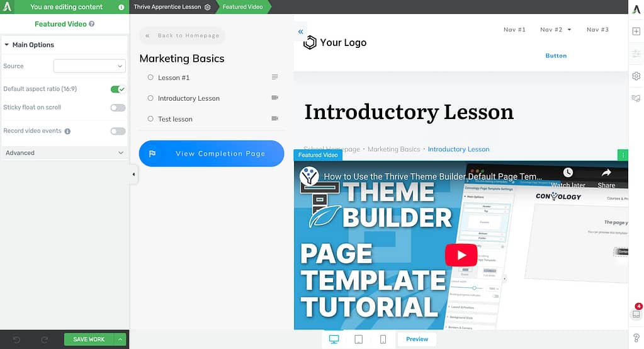Open the help icon at bottom right
Image resolution: width=644 pixels, height=349 pixels.
click(x=636, y=338)
